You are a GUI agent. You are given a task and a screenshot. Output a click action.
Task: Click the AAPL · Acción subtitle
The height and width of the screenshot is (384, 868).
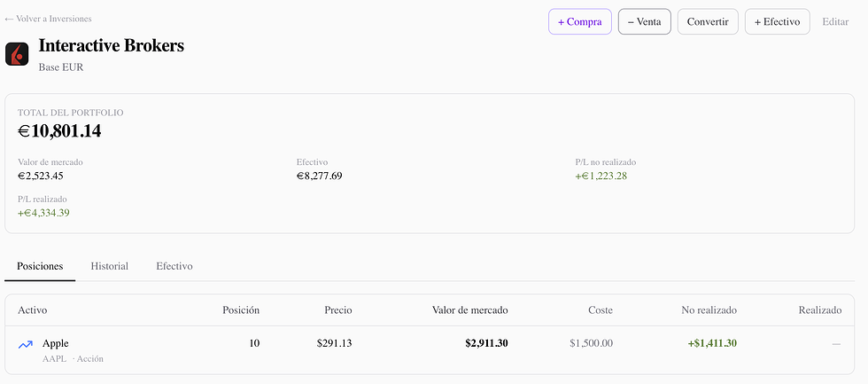tap(73, 359)
